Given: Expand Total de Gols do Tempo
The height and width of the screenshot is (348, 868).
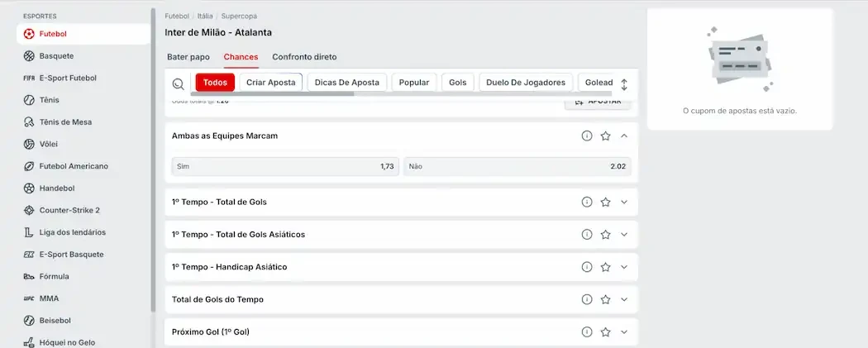Looking at the screenshot, I should (x=624, y=299).
